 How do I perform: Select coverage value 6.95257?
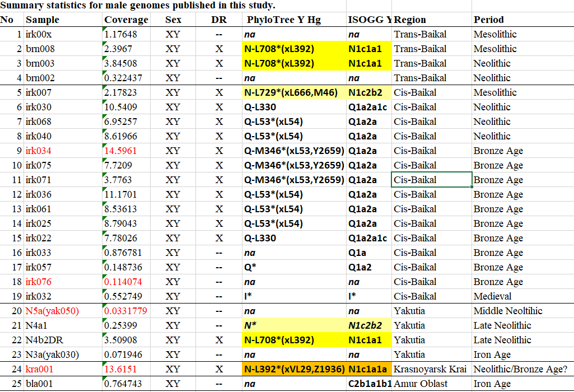tap(126, 122)
